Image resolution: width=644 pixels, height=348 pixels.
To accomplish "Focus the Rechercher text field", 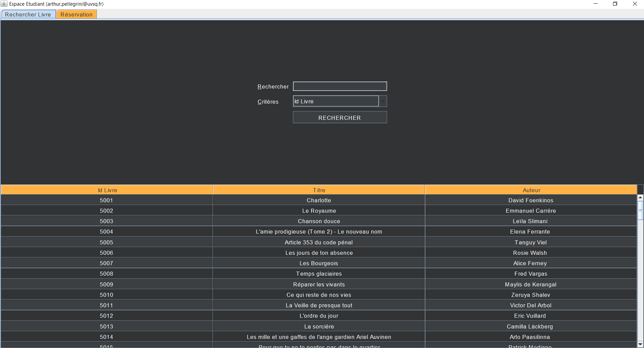I will [x=340, y=86].
